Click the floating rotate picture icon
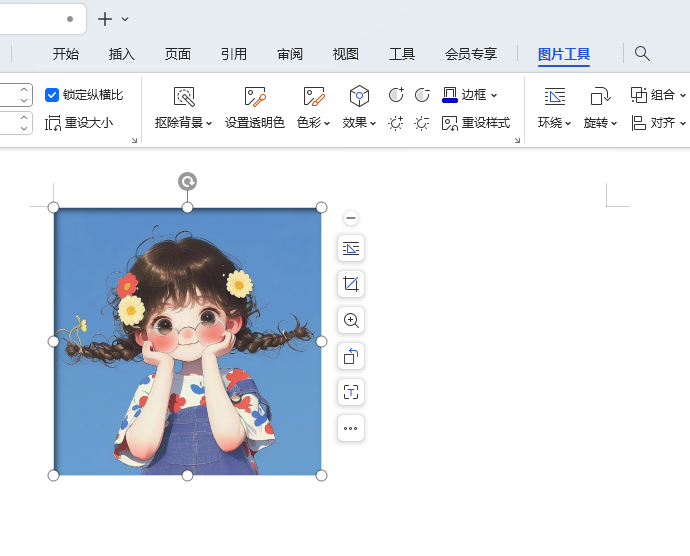This screenshot has width=690, height=556. 351,356
